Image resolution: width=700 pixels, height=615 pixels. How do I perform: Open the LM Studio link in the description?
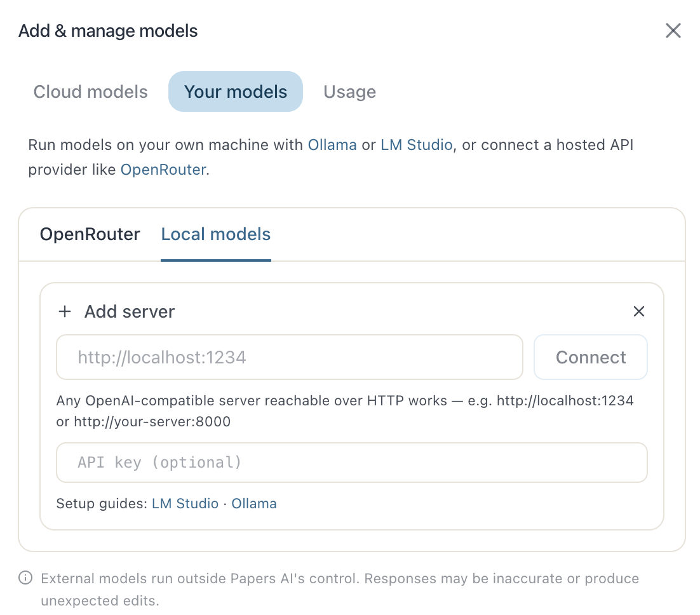[417, 145]
